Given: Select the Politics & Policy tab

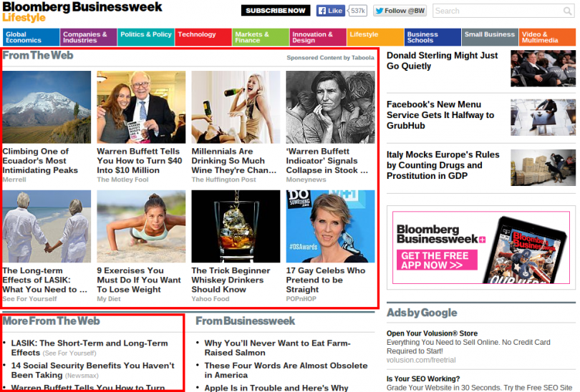Looking at the screenshot, I should coord(146,37).
